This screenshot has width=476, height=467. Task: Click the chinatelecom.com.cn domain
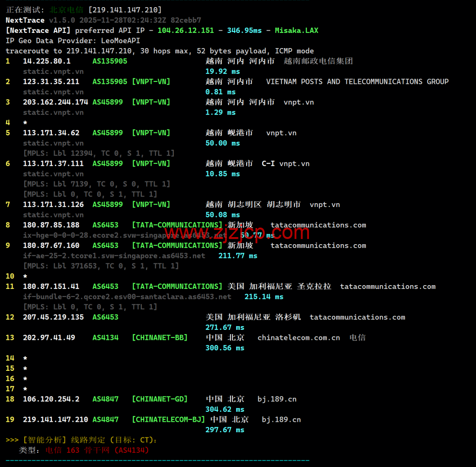[x=298, y=338]
